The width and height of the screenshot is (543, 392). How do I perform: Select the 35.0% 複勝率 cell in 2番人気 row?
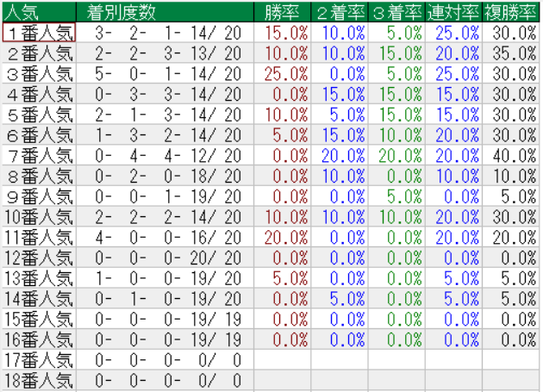[515, 53]
